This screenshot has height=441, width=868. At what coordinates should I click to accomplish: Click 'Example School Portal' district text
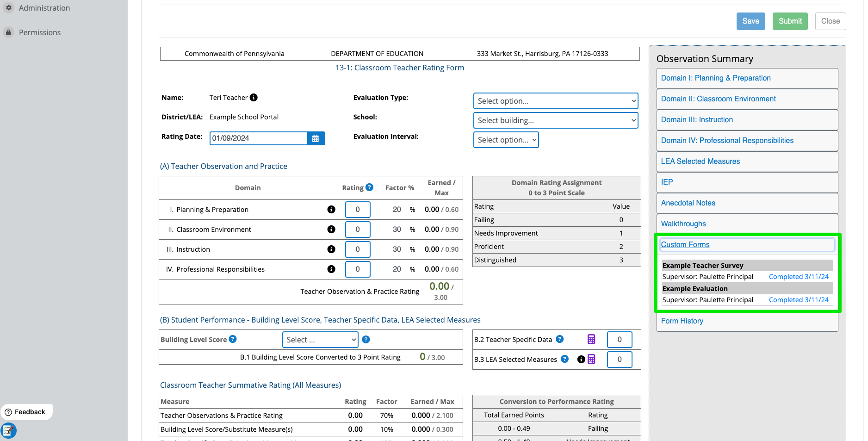[244, 117]
